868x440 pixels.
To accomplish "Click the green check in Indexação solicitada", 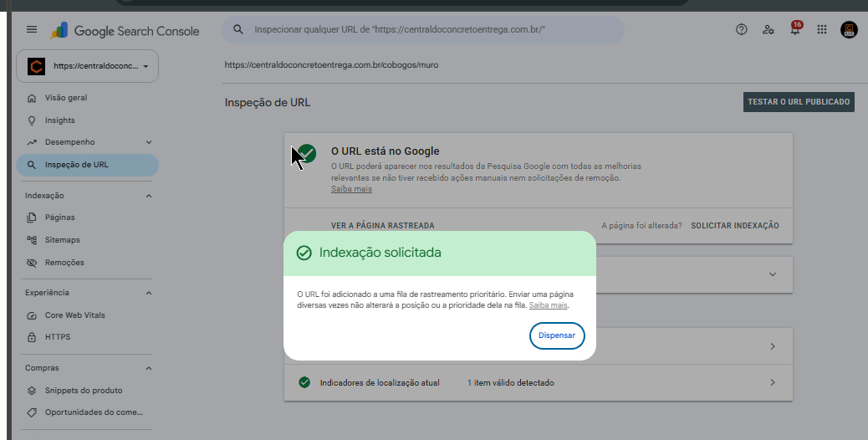I will coord(304,253).
